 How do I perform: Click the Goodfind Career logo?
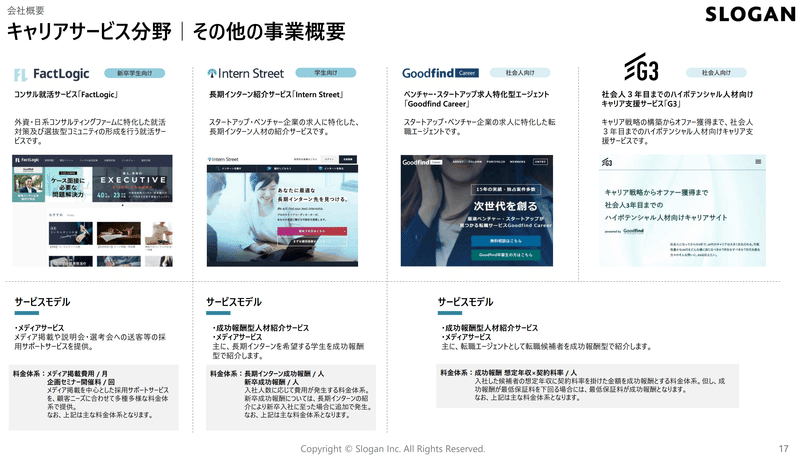point(441,73)
